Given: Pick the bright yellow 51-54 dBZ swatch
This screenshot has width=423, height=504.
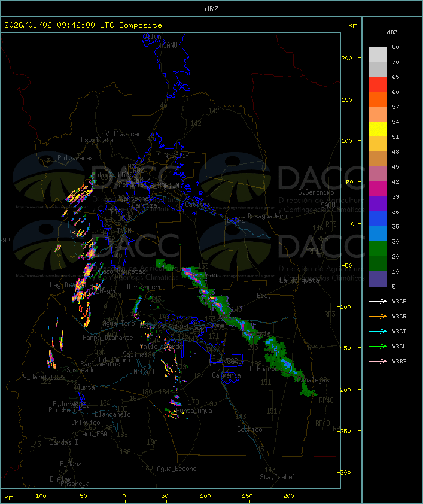Looking at the screenshot, I should click(x=378, y=129).
